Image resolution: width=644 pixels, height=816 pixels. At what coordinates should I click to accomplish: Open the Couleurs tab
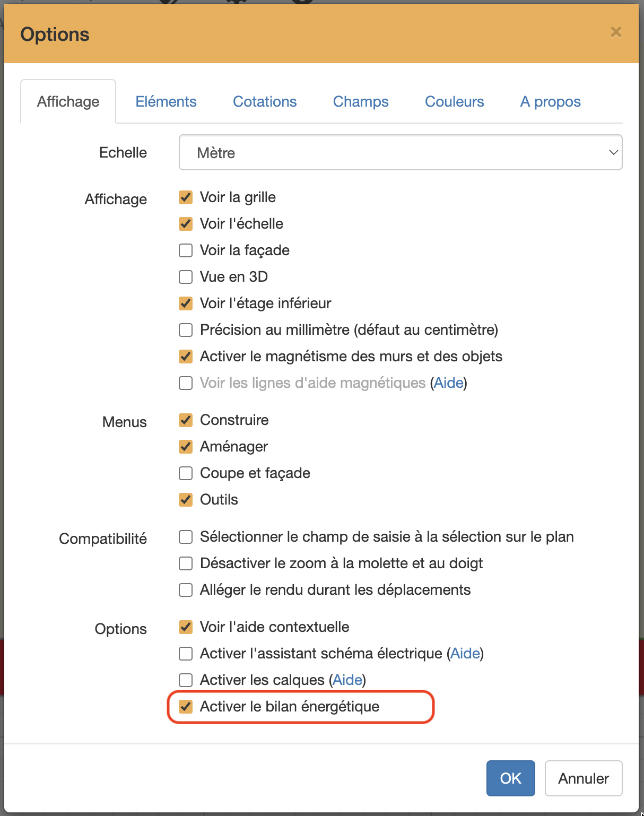pos(454,101)
